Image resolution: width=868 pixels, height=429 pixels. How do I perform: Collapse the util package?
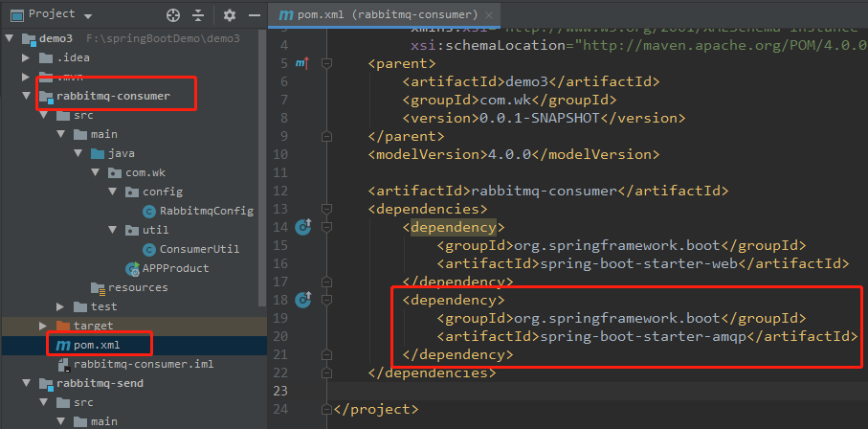click(x=113, y=230)
